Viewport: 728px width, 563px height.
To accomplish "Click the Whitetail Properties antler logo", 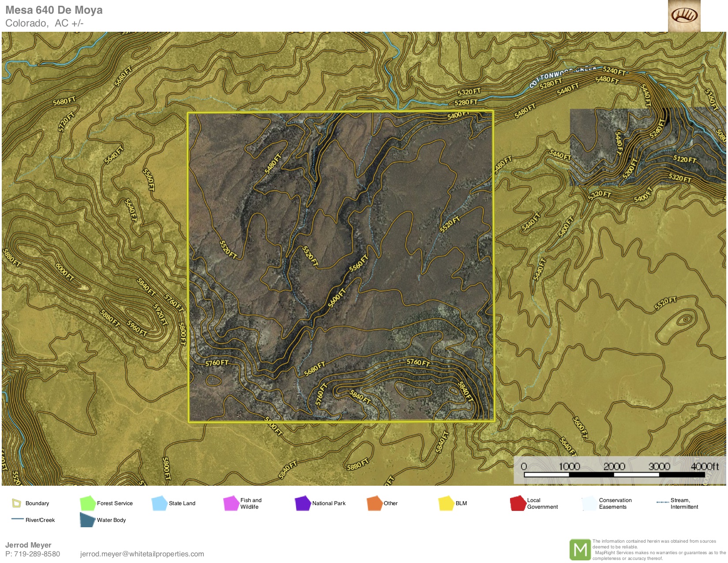I will pos(684,16).
